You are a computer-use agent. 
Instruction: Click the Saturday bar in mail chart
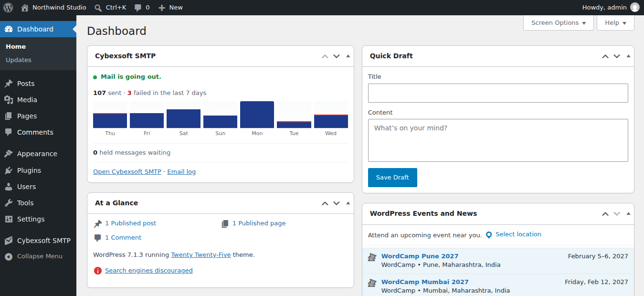coord(183,118)
